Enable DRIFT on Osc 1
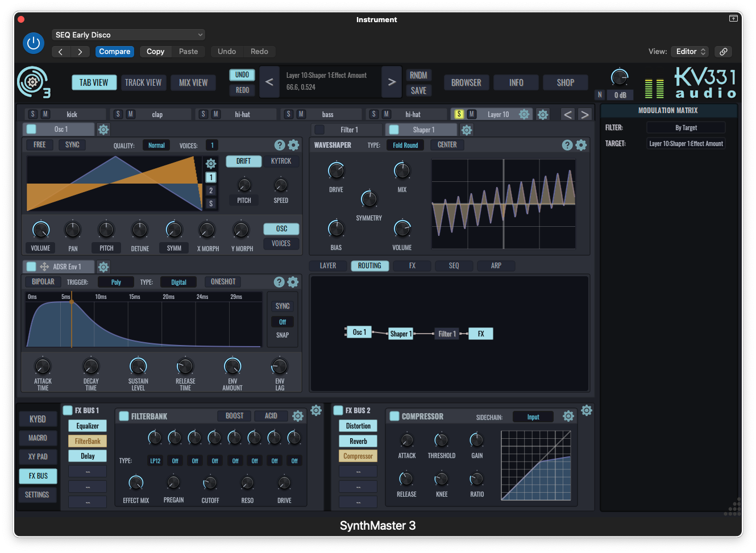Screen dimensions: 756x553 (x=243, y=161)
